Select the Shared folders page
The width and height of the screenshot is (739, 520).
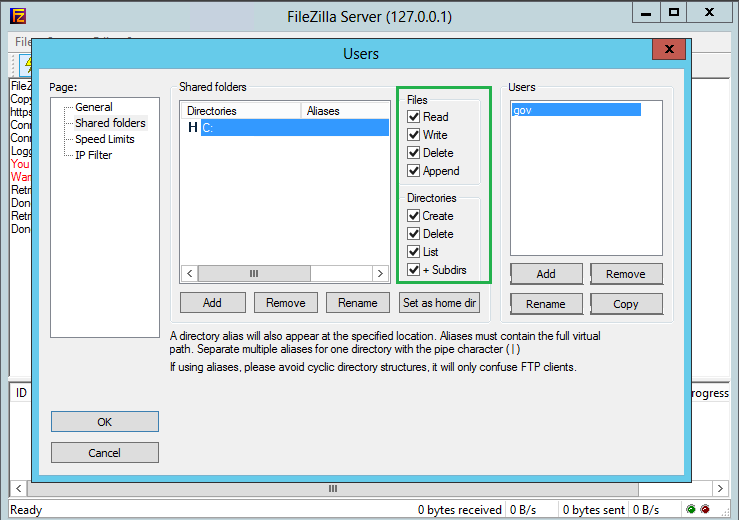tap(110, 123)
